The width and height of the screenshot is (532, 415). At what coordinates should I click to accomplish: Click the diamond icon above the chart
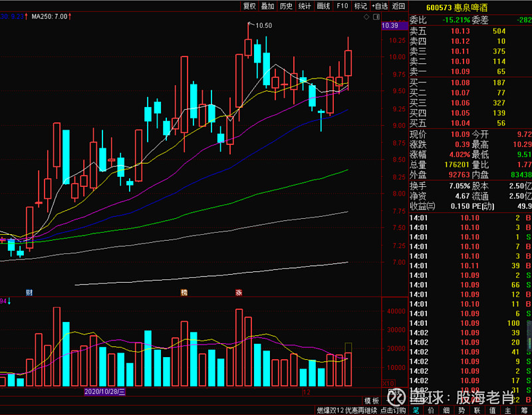tap(366, 17)
